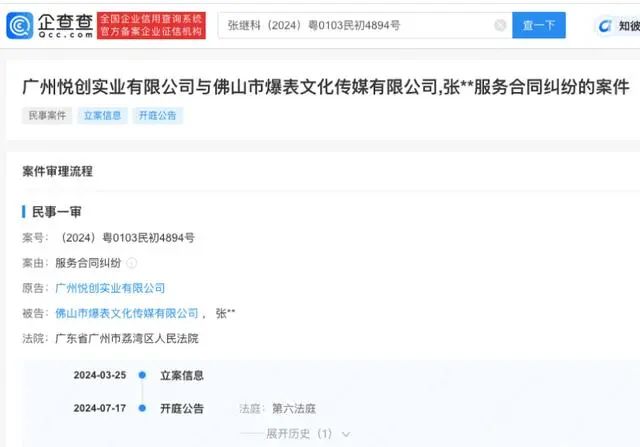640x447 pixels.
Task: Select the 民事案件 tag
Action: click(x=47, y=116)
